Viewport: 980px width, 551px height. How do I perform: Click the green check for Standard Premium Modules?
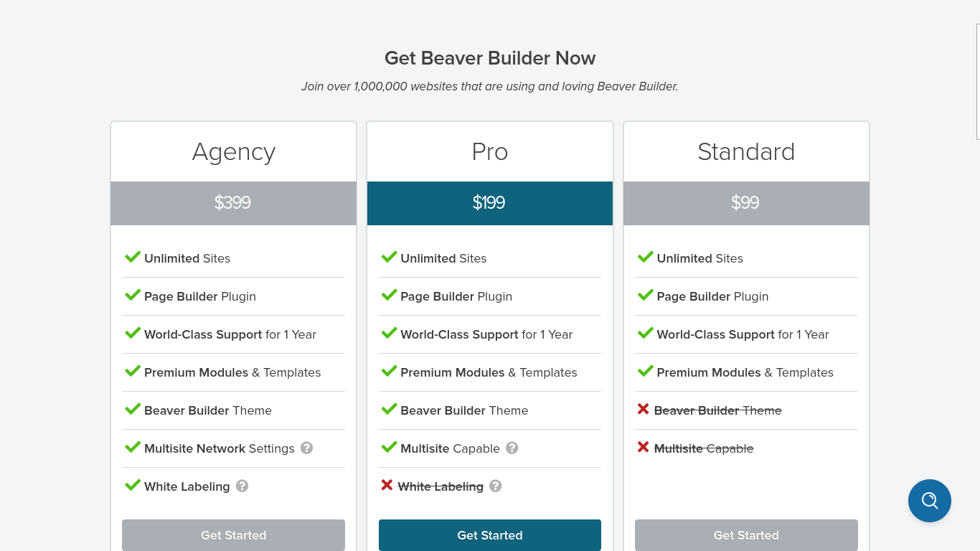[645, 371]
